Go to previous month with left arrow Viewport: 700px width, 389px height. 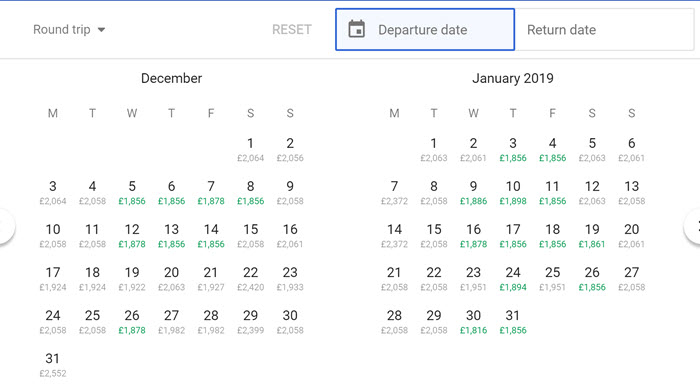(4, 226)
